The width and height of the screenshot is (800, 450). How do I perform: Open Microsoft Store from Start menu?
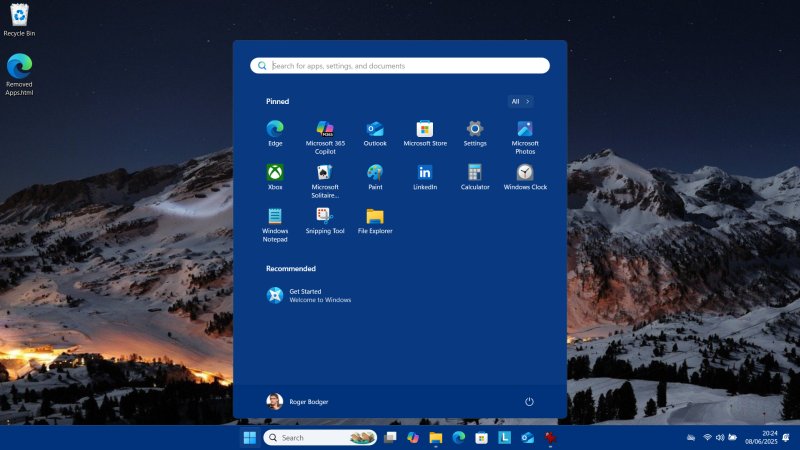coord(425,129)
